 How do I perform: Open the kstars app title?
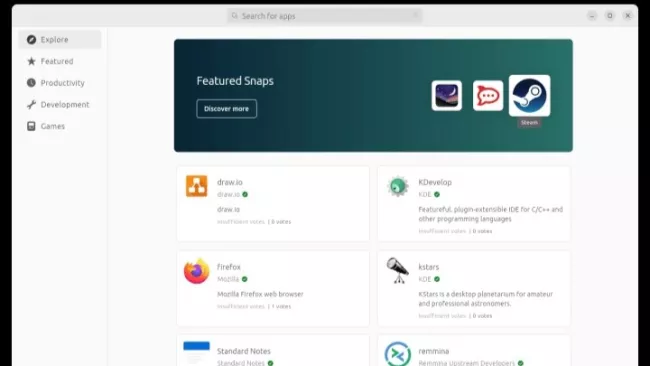(429, 267)
